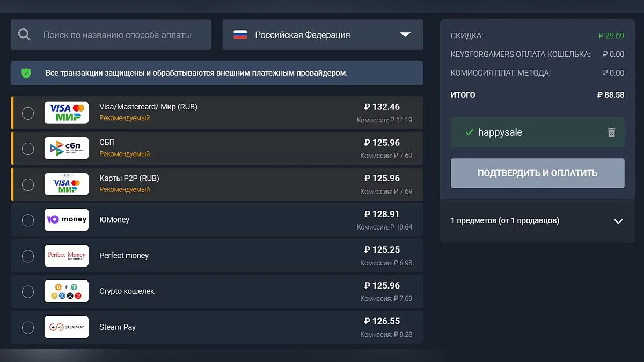Click the Российская Федерация flag icon

point(240,35)
